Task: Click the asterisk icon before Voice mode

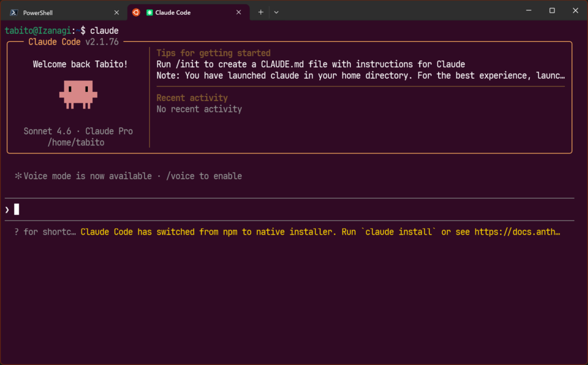Action: (18, 176)
